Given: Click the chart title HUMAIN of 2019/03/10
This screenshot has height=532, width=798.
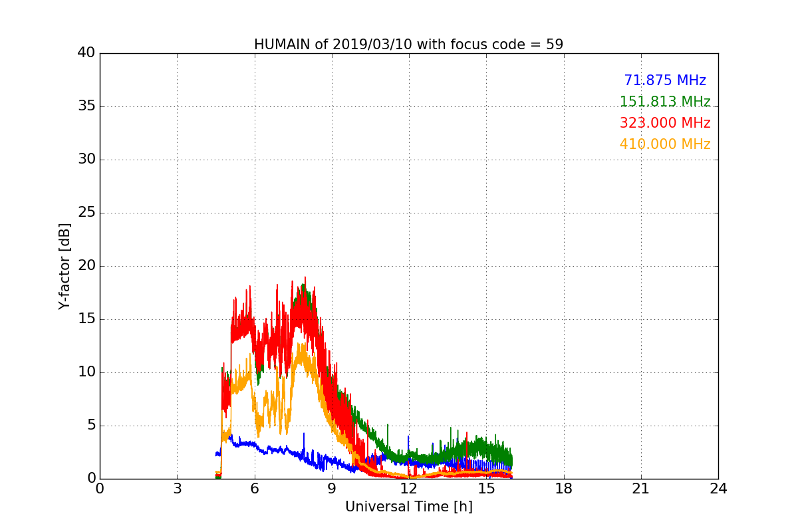Looking at the screenshot, I should point(408,45).
